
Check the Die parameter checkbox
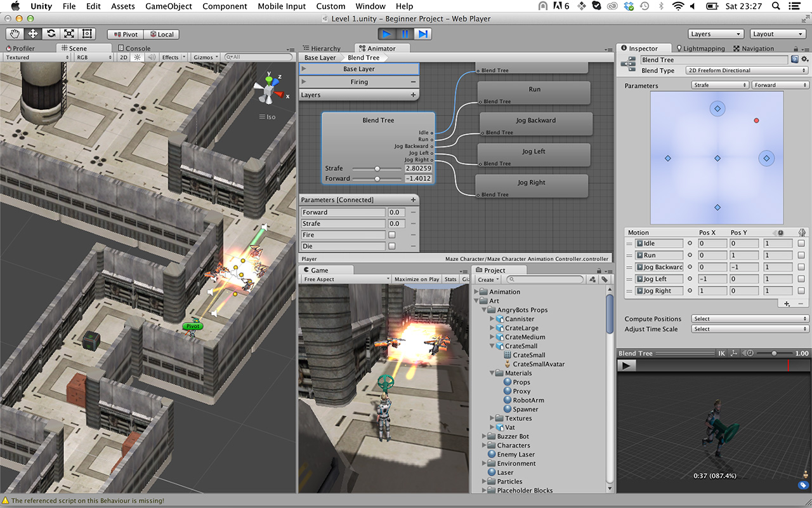click(x=391, y=246)
